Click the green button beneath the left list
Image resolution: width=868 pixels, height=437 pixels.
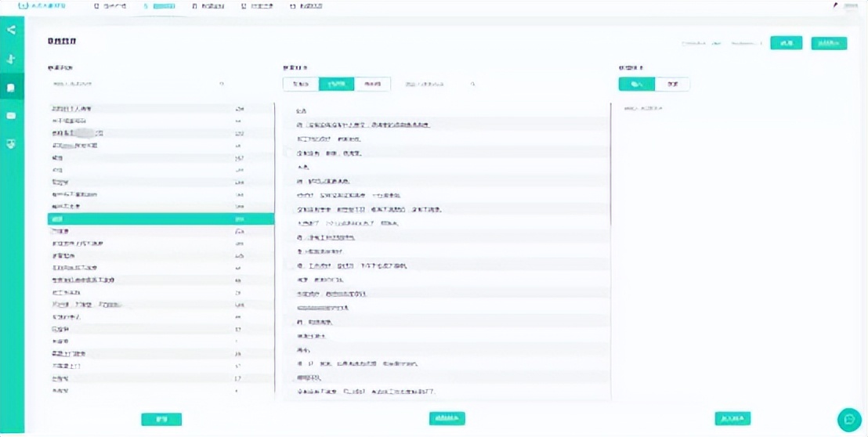pos(161,419)
